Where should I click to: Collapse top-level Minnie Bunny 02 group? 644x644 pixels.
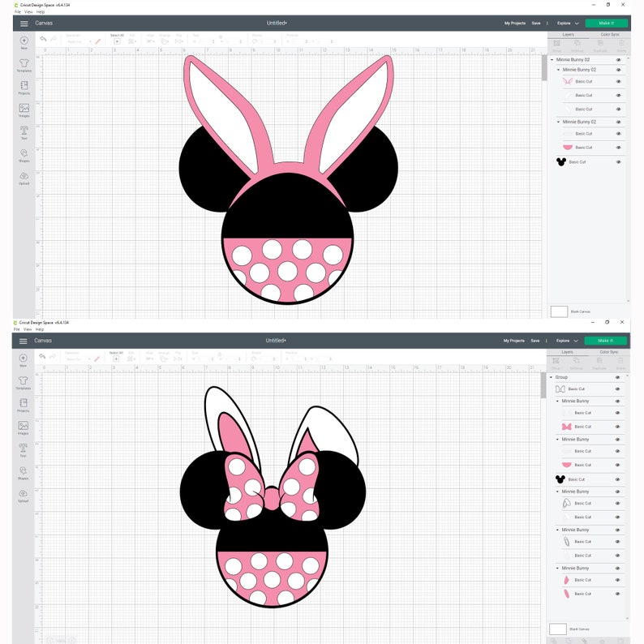tap(552, 60)
